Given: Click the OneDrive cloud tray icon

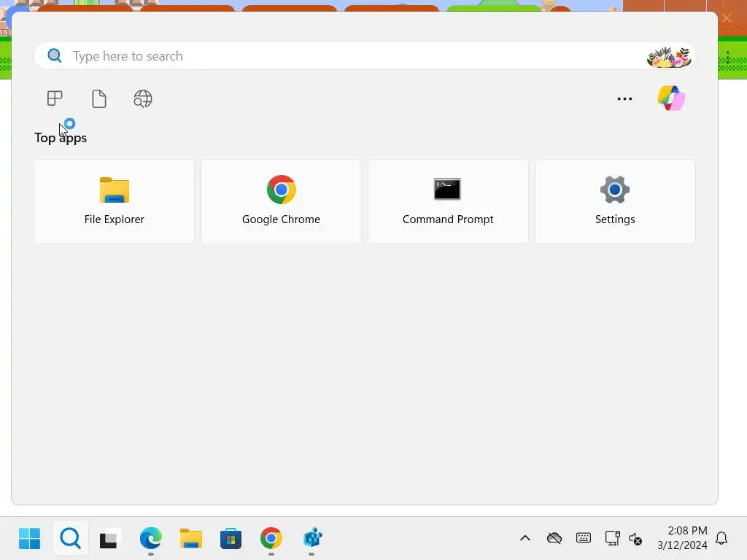Looking at the screenshot, I should point(554,539).
